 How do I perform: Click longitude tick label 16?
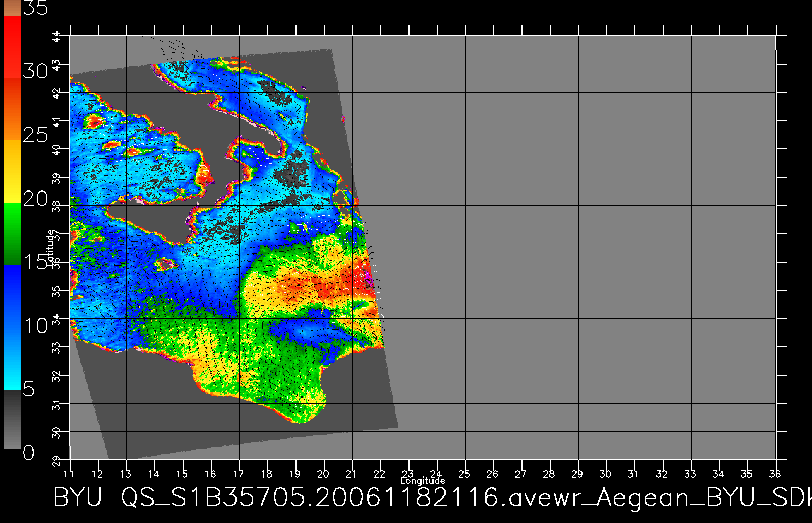tap(210, 474)
